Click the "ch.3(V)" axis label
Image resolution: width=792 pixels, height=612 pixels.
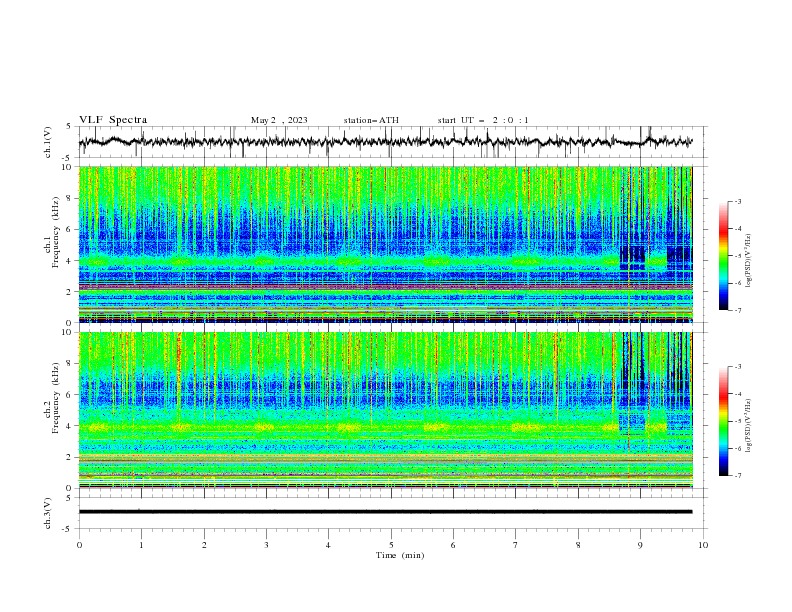[x=48, y=513]
